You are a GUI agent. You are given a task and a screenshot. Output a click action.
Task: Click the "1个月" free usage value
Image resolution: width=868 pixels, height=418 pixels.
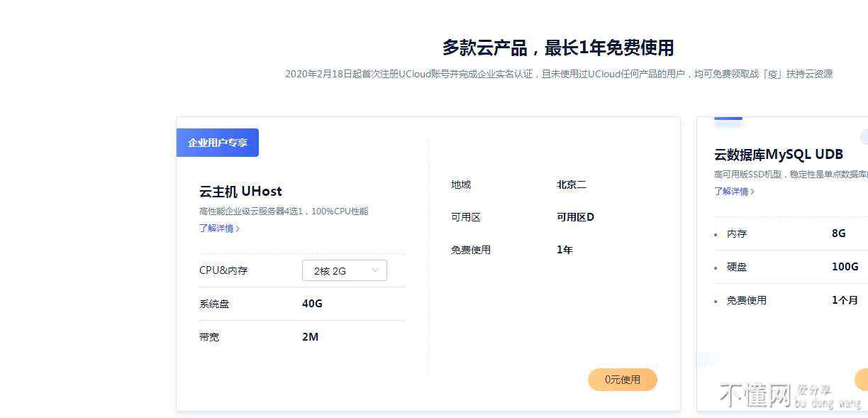[845, 300]
